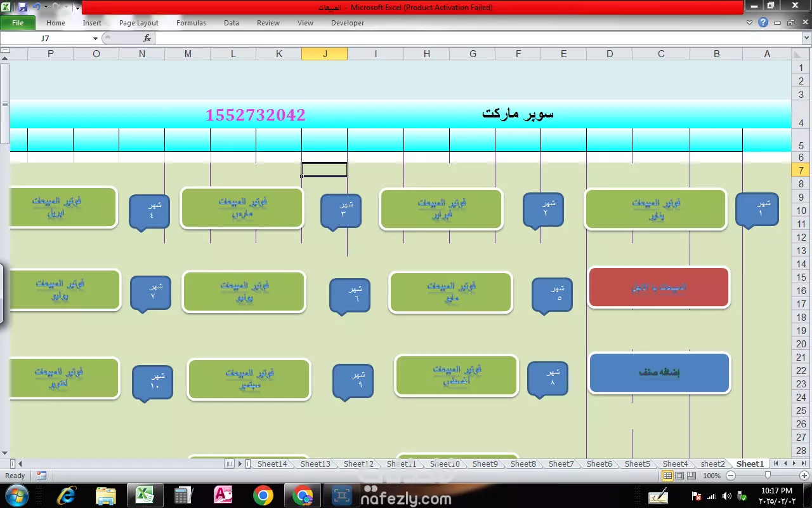Click the Undo arrow icon
Screen dimensions: 812x508
point(36,7)
